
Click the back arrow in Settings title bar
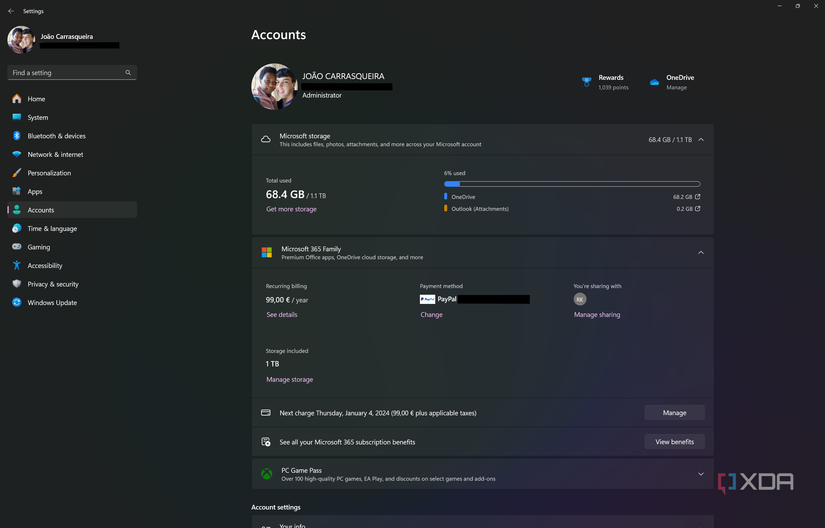[x=11, y=11]
